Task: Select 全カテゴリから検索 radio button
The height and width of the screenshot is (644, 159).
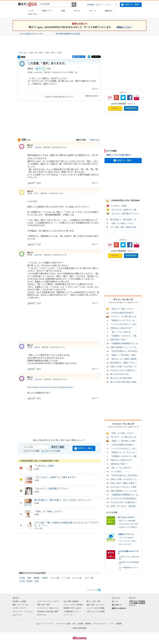Action: coord(23,451)
